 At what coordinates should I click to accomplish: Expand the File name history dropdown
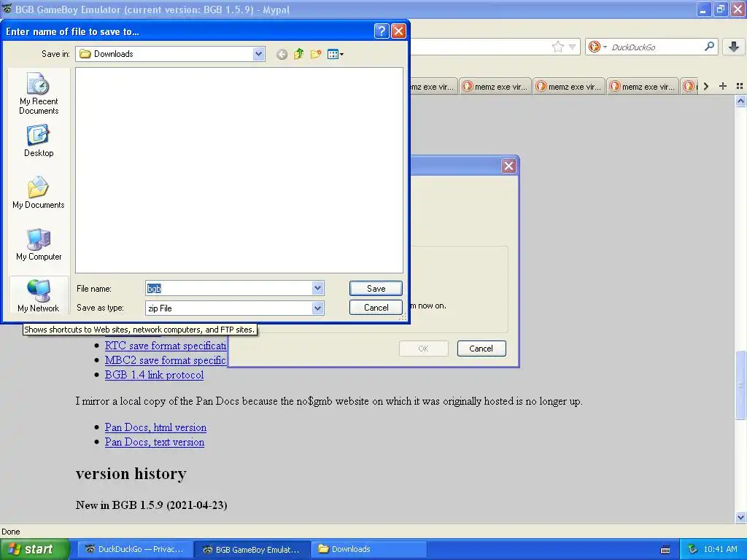318,288
